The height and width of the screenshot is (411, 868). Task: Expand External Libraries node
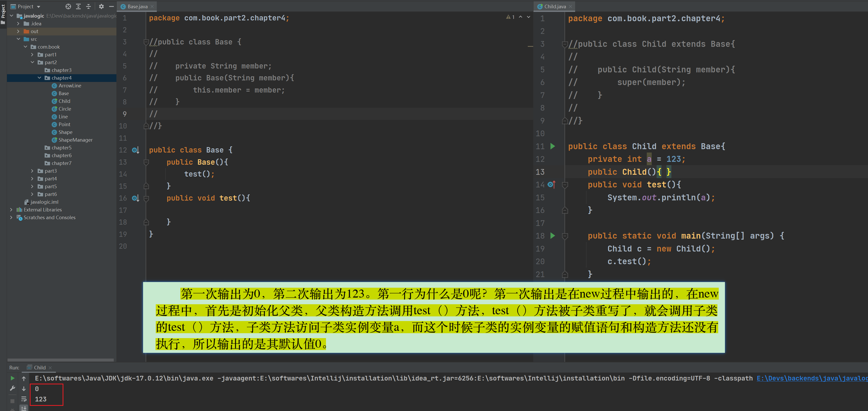click(11, 210)
